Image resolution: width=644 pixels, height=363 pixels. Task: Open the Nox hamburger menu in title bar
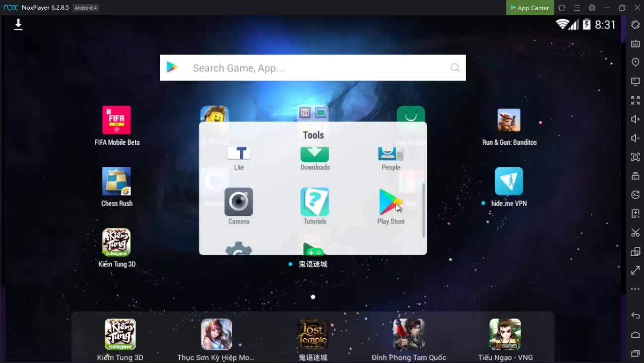pyautogui.click(x=577, y=8)
